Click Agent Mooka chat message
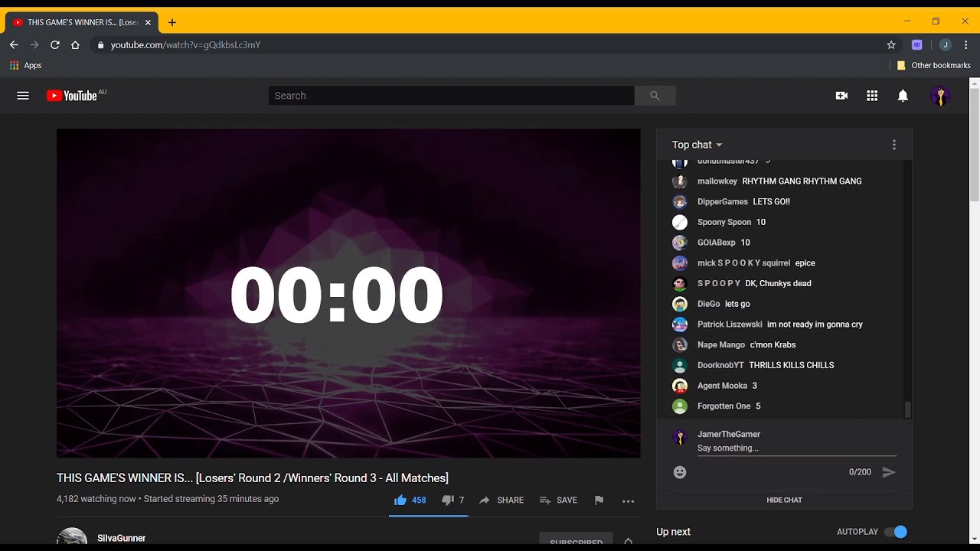 point(754,386)
